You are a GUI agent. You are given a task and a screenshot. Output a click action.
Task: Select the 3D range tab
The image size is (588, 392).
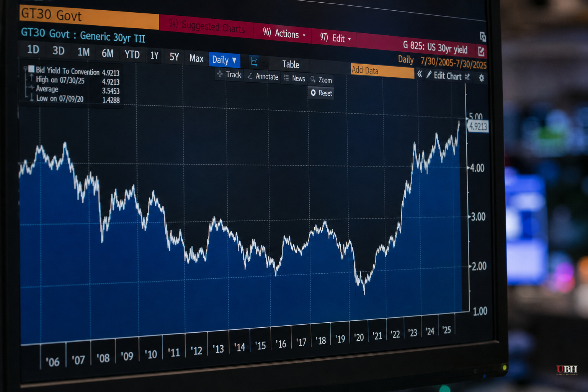click(x=58, y=51)
